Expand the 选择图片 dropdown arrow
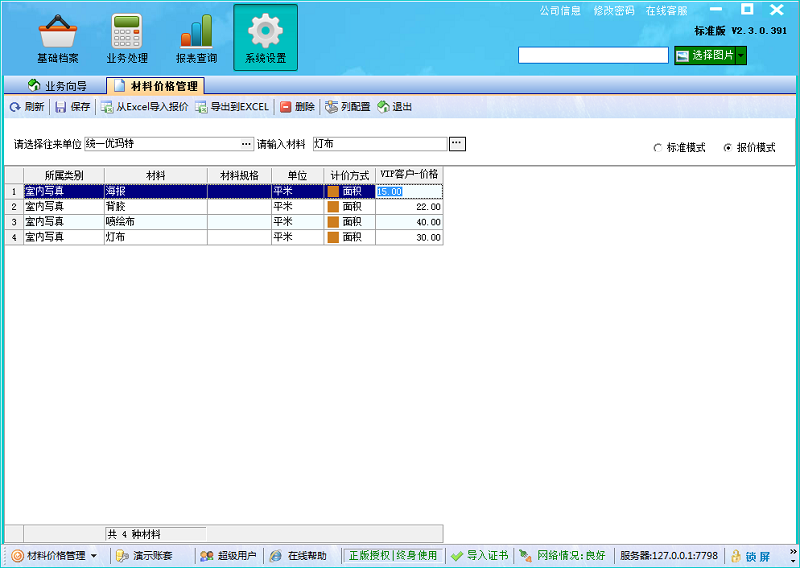This screenshot has width=800, height=568. (x=741, y=56)
